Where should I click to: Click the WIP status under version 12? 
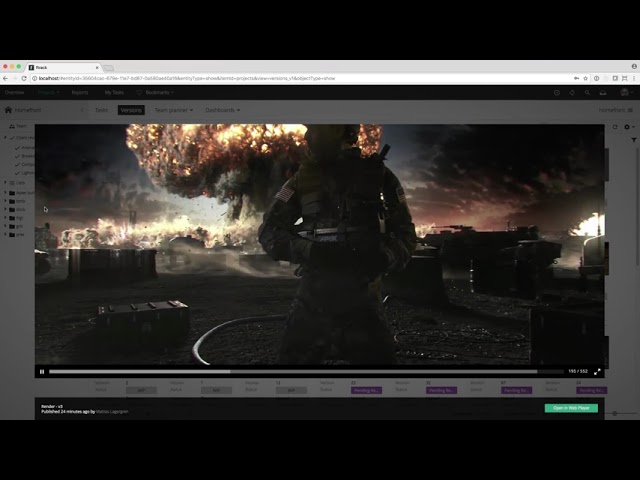[291, 390]
